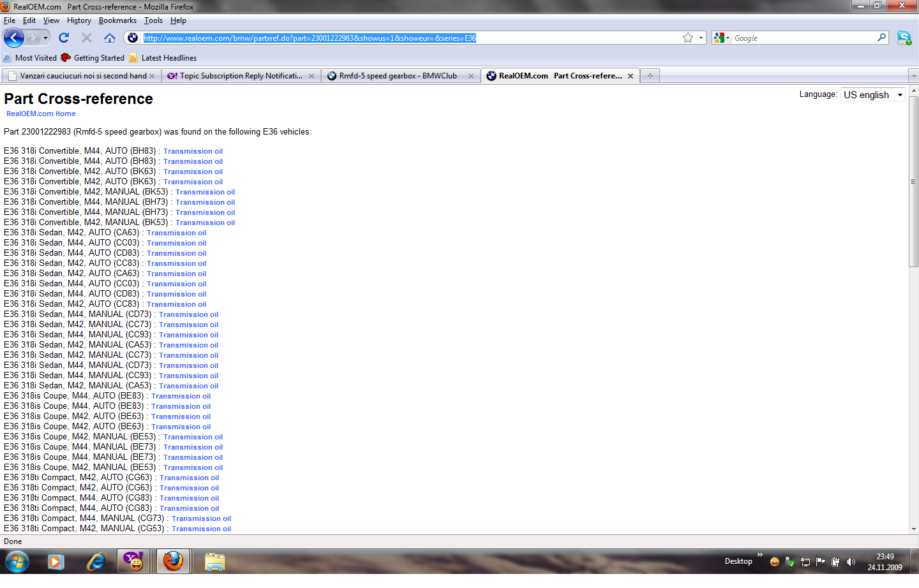Viewport: 919px width, 588px height.
Task: Click the search magnifier icon
Action: point(881,38)
